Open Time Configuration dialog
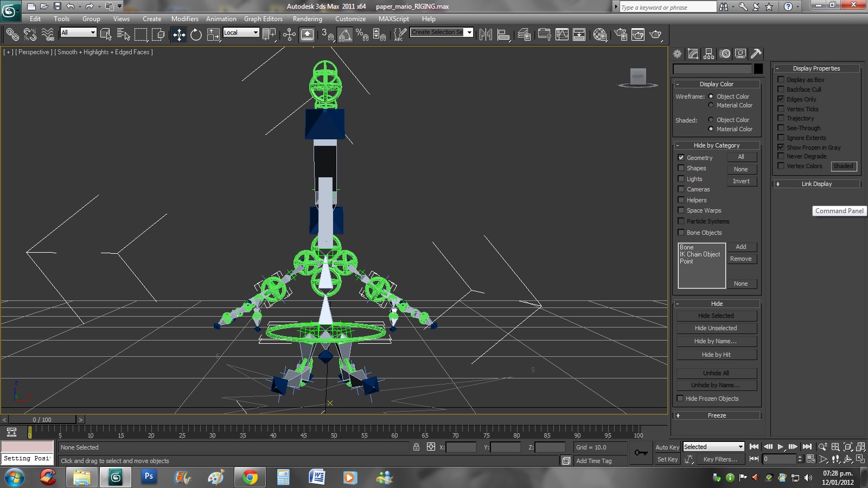Screen dimensions: 868x488 coord(810,459)
